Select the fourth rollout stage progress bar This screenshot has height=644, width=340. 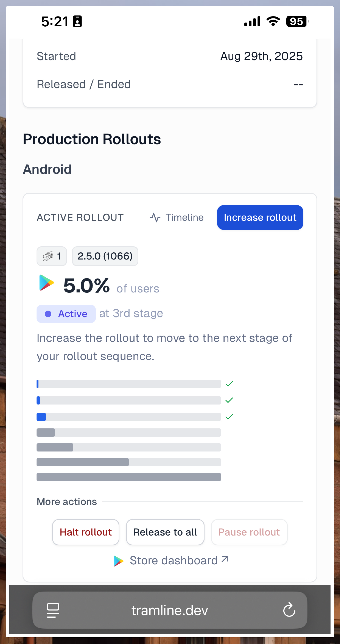pyautogui.click(x=129, y=433)
